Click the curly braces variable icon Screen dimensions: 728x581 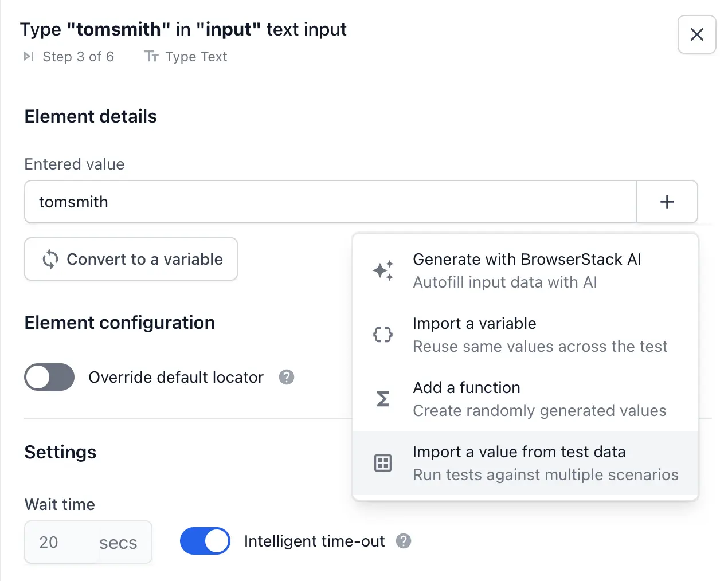click(x=383, y=335)
